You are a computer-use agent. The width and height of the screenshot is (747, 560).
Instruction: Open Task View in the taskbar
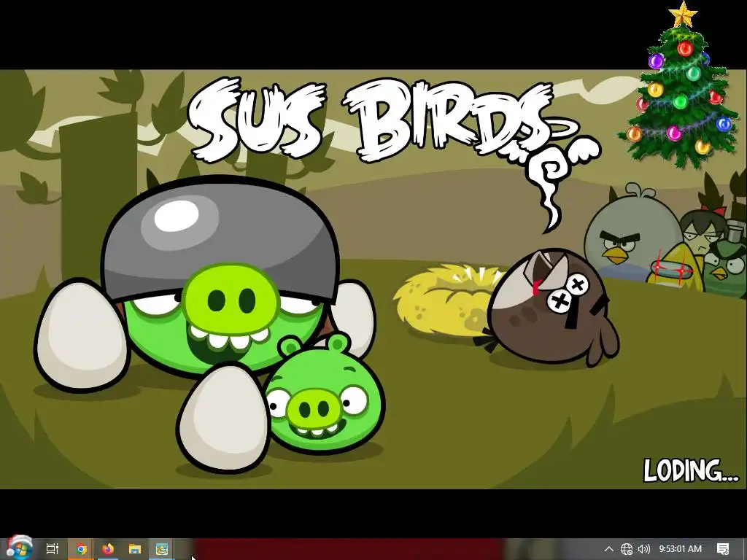click(x=53, y=549)
